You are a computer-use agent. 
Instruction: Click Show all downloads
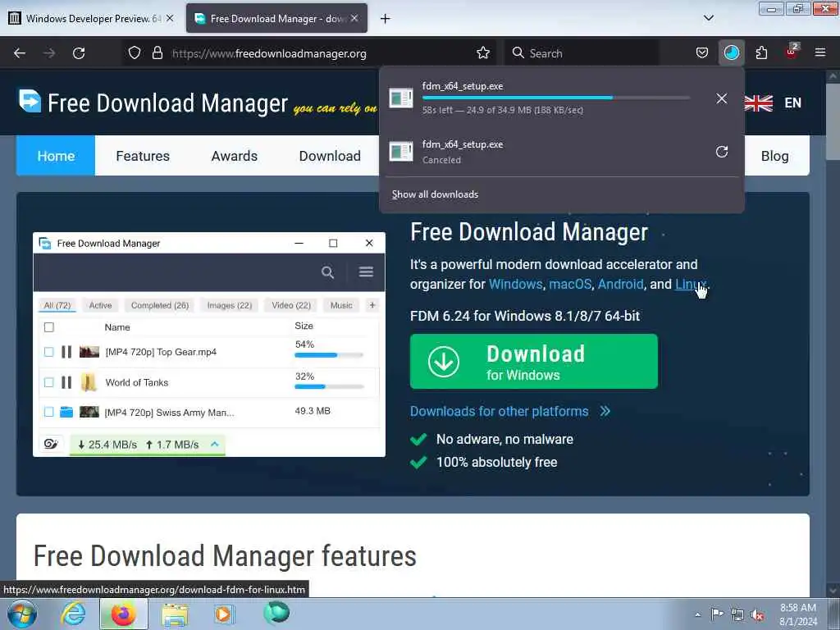(435, 194)
